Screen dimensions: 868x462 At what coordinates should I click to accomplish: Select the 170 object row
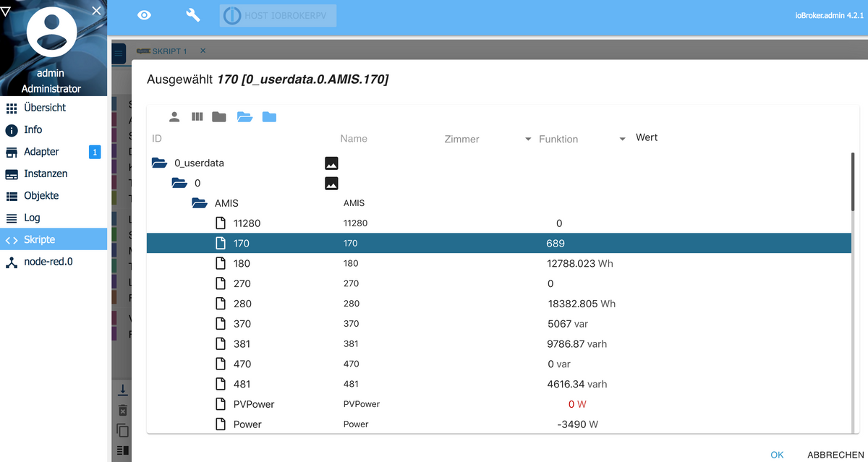pos(499,244)
